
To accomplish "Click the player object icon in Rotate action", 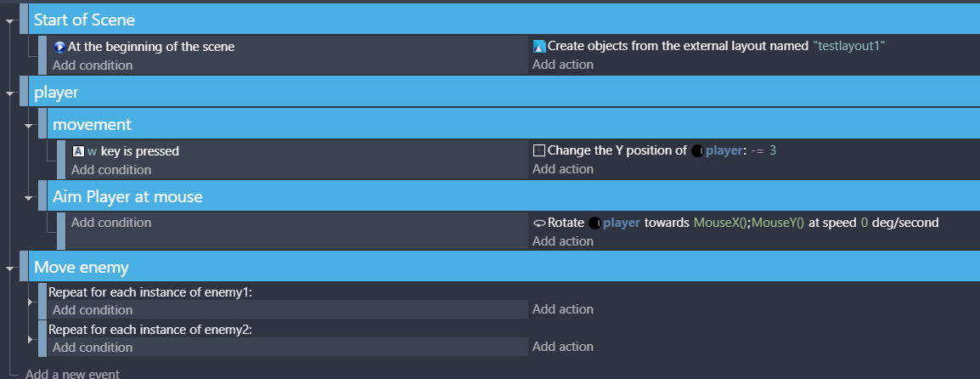I will tap(594, 223).
